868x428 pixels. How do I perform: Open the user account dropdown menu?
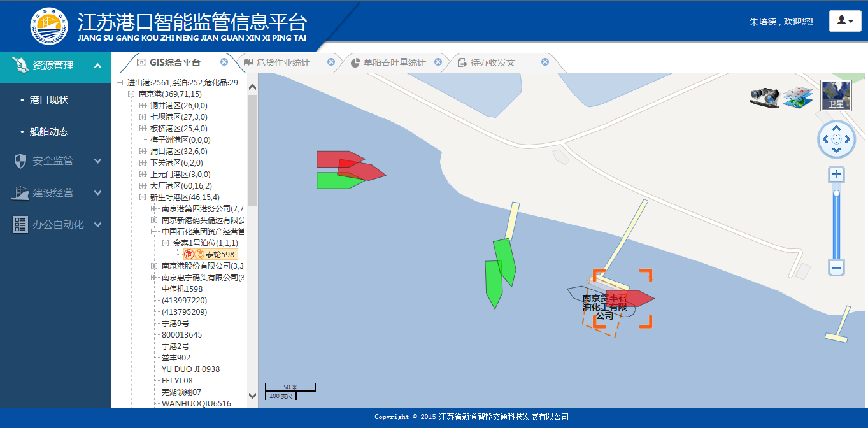[844, 21]
